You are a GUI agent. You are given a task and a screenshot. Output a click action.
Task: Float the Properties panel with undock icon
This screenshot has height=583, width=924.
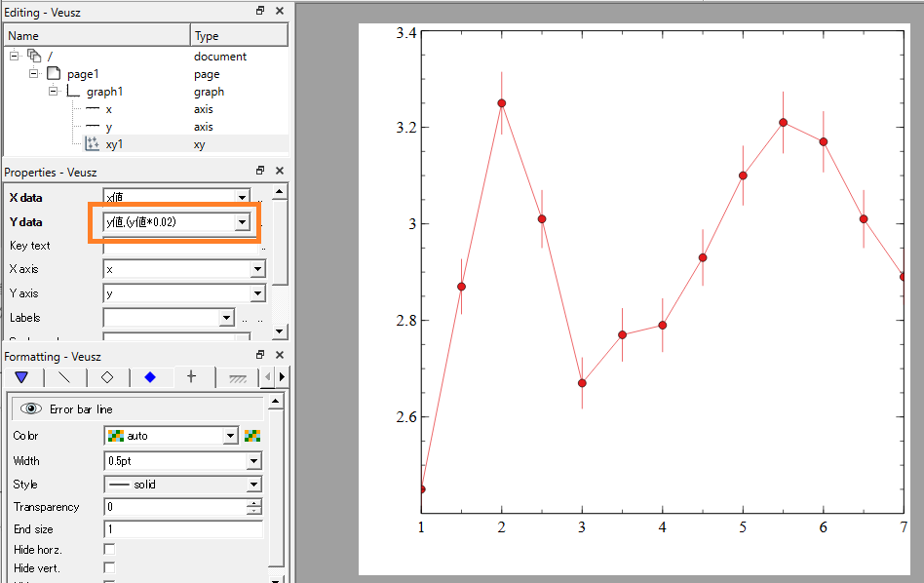point(260,171)
